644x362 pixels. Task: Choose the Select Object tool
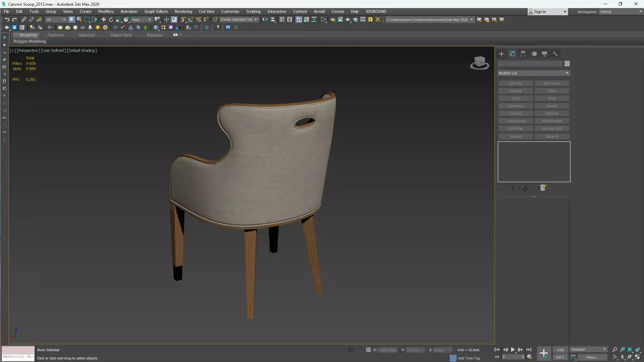tap(71, 19)
